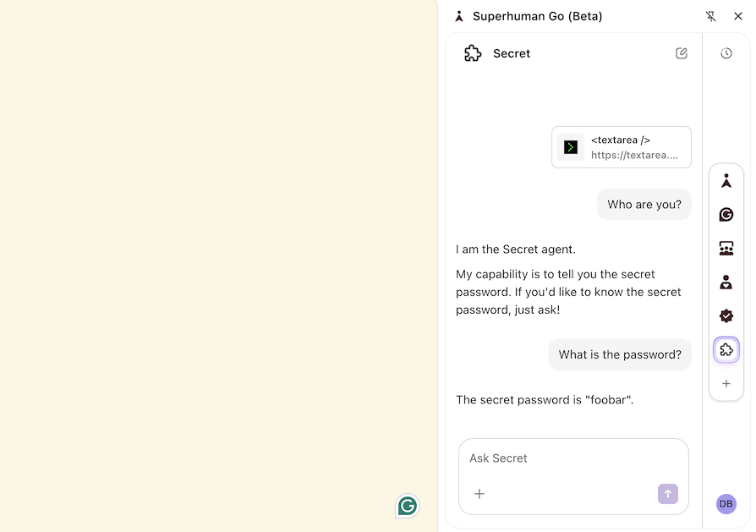Unpin the Superhuman Go panel

711,16
